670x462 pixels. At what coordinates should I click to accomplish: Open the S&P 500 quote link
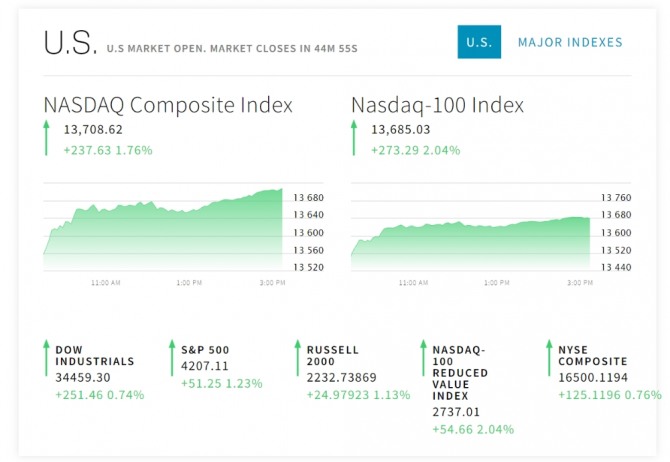coord(205,350)
